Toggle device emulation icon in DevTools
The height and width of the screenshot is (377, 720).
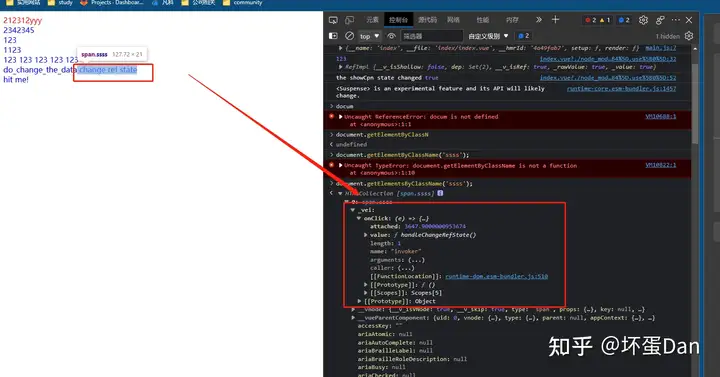tap(349, 20)
